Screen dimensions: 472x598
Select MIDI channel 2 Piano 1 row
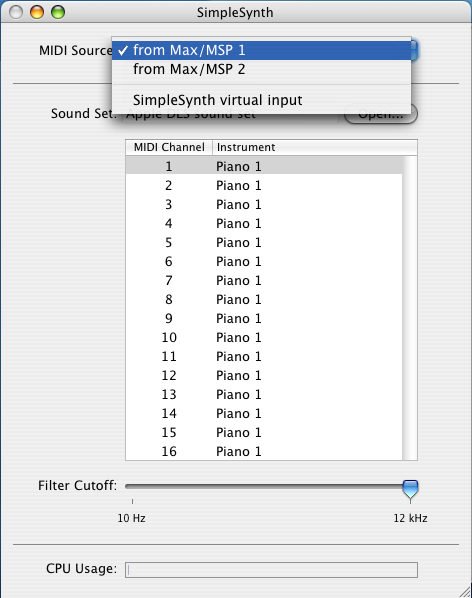click(x=264, y=185)
